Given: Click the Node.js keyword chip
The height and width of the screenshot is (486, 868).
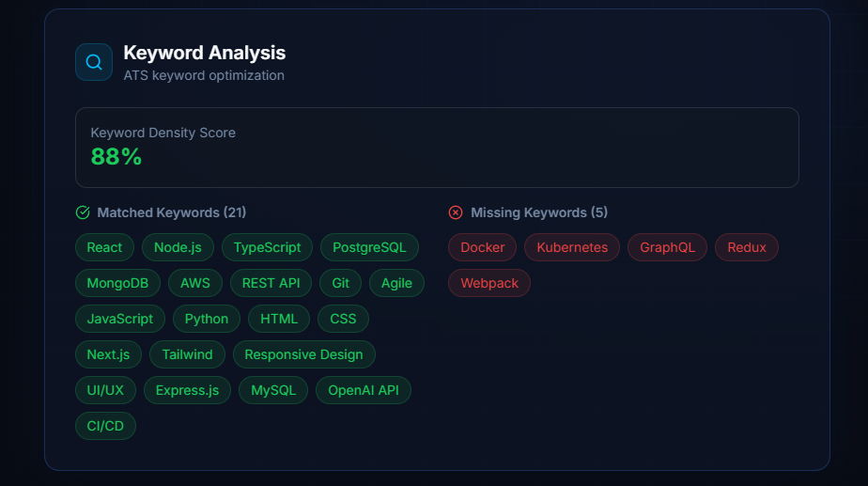Looking at the screenshot, I should point(178,247).
